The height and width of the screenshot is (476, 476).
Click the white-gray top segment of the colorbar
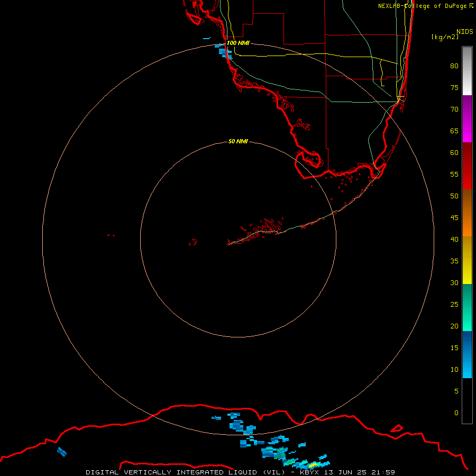[x=467, y=71]
